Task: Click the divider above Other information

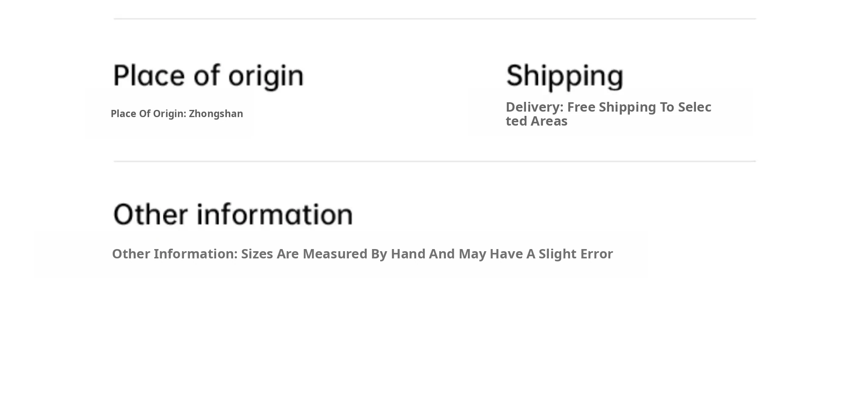Action: click(434, 161)
